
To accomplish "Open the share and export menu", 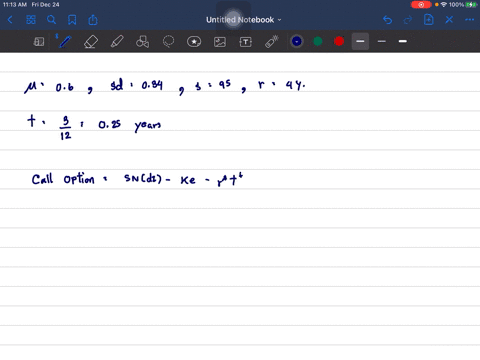I will 93,20.
